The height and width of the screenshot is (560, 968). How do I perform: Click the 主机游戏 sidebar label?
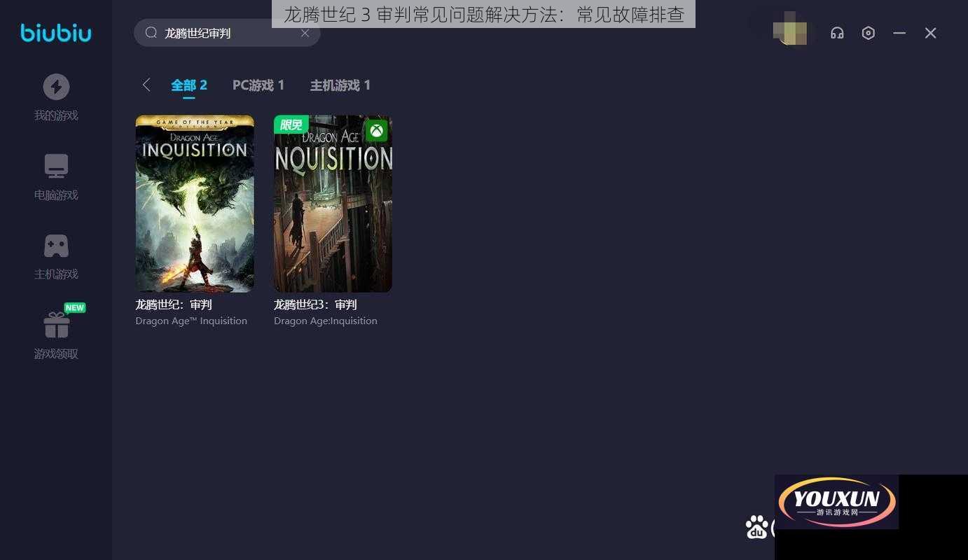point(56,274)
